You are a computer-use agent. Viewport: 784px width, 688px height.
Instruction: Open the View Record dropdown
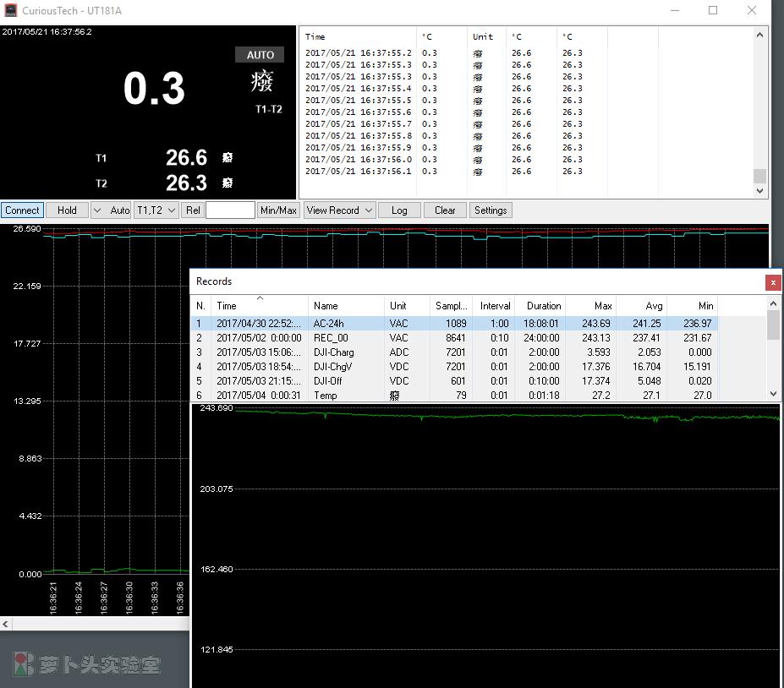point(339,210)
